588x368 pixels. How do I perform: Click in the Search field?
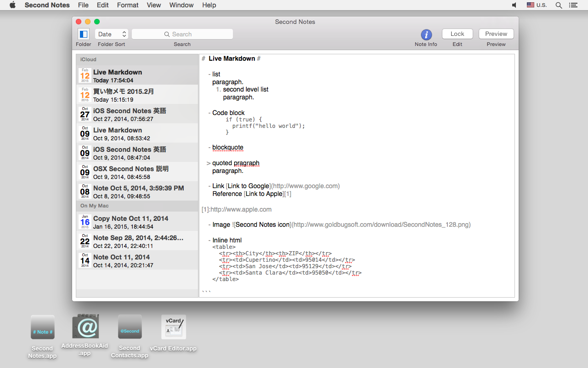182,34
